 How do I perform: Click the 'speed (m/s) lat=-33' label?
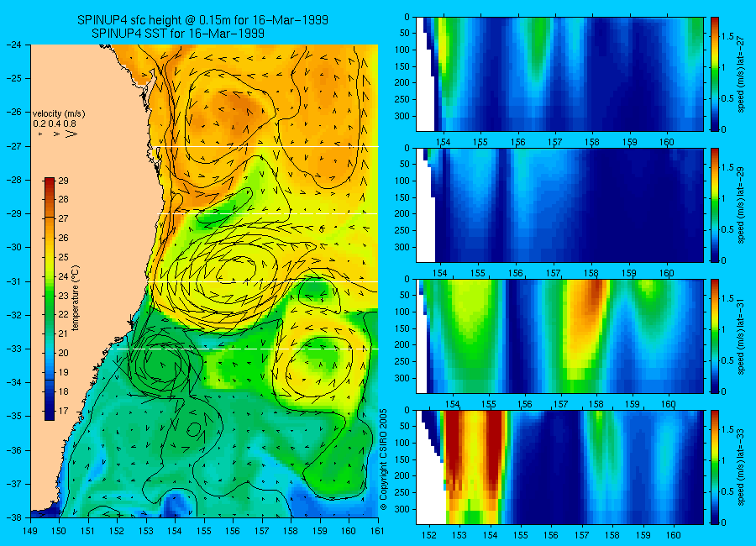click(x=742, y=467)
